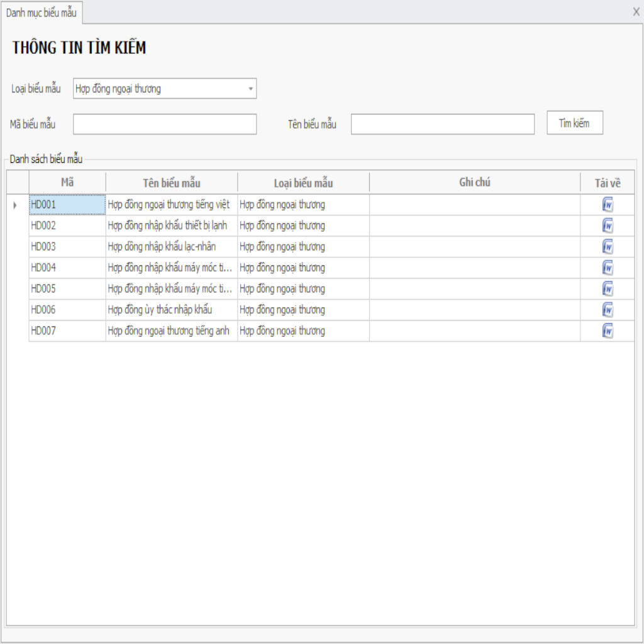Screen dimensions: 644x644
Task: Focus the Tên biểu mẫu text box
Action: click(x=442, y=125)
